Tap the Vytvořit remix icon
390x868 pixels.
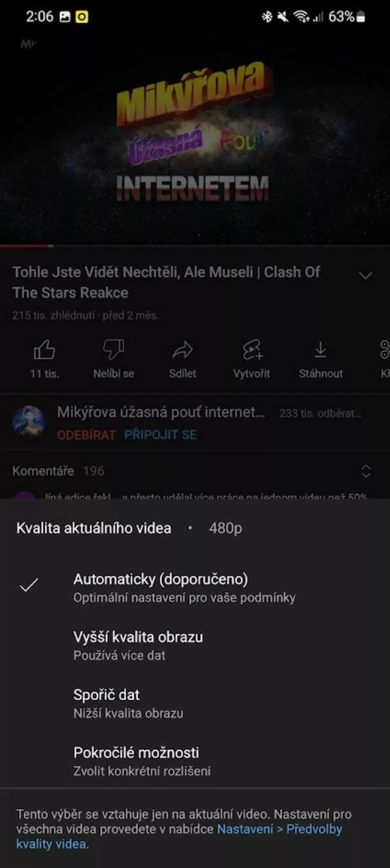click(x=252, y=350)
